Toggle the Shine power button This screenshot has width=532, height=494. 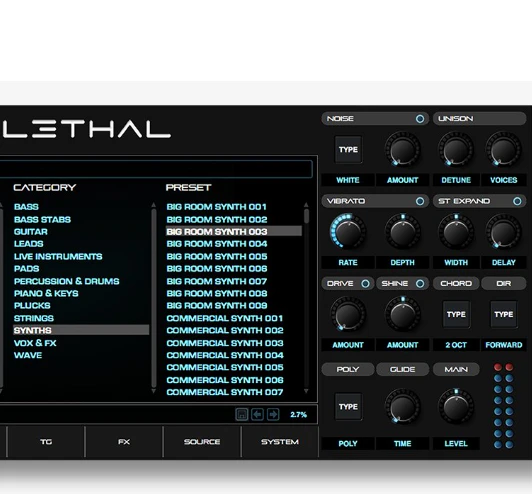coord(420,284)
